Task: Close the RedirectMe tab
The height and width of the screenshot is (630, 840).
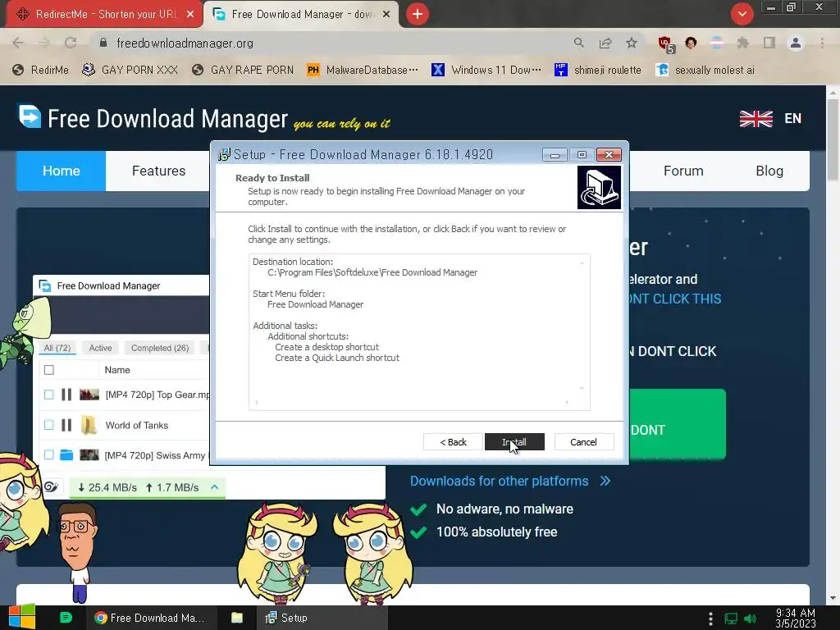Action: 190,15
